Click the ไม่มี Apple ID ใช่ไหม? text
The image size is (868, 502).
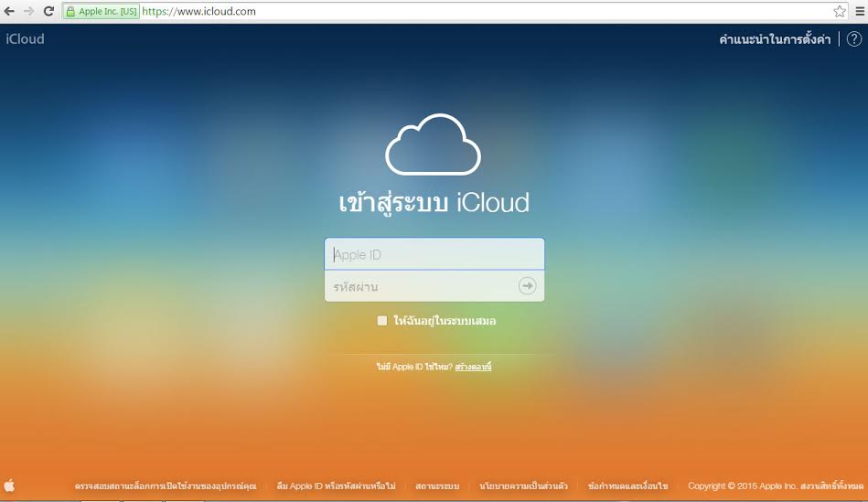[414, 367]
